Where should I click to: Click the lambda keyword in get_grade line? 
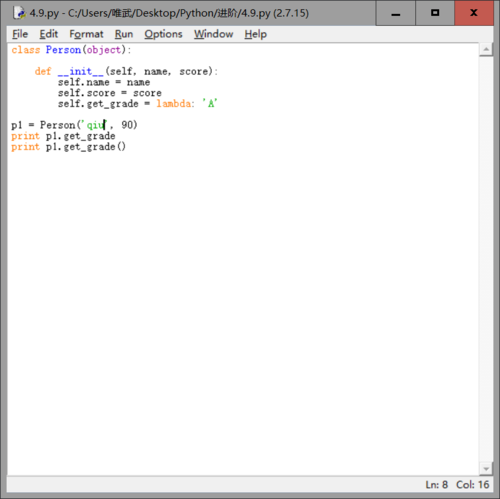point(174,104)
